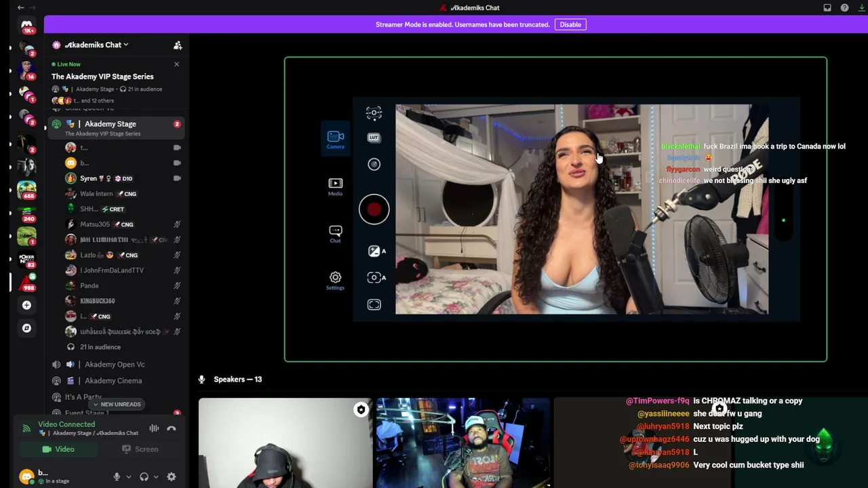Toggle the Video camera button
The width and height of the screenshot is (868, 488).
[58, 449]
